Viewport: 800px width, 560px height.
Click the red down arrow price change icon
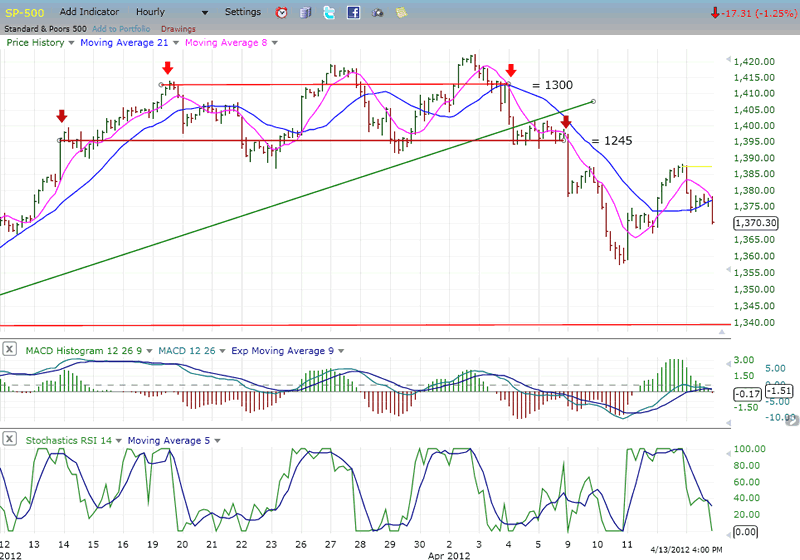click(715, 13)
